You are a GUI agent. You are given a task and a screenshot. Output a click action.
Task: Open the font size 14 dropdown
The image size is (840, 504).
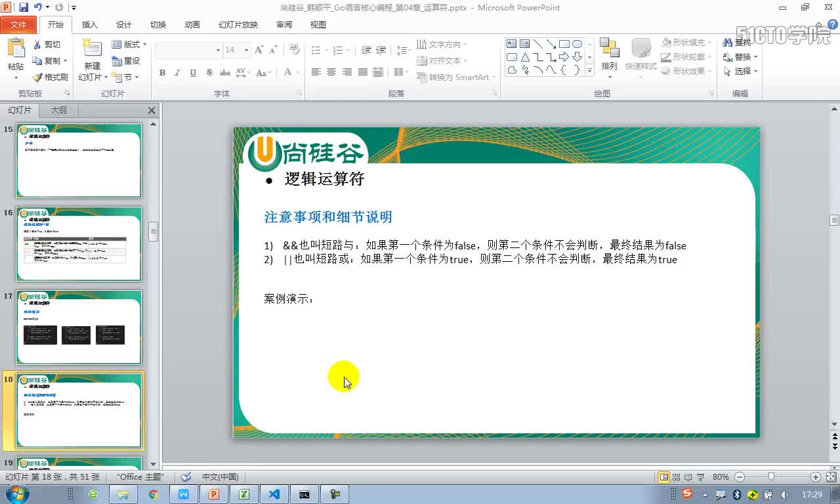[x=246, y=50]
